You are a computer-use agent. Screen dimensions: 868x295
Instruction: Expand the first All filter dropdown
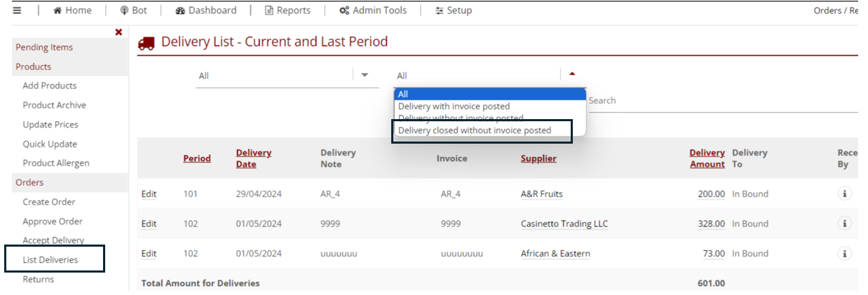[365, 75]
